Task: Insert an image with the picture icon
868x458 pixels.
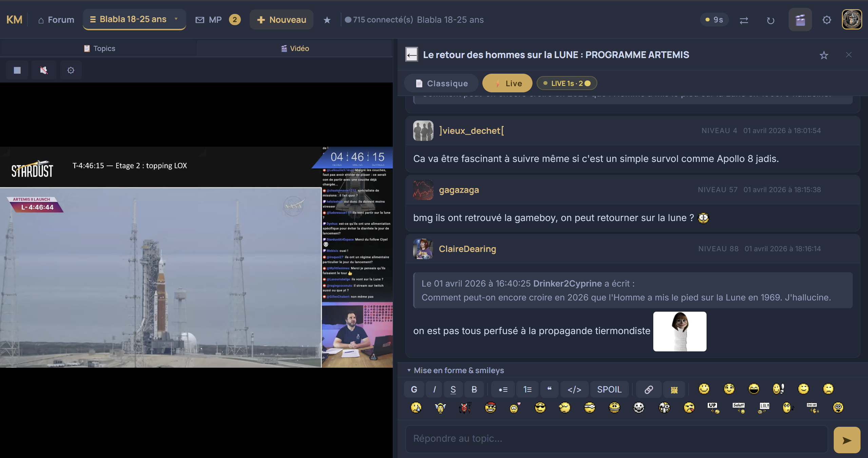Action: click(674, 389)
